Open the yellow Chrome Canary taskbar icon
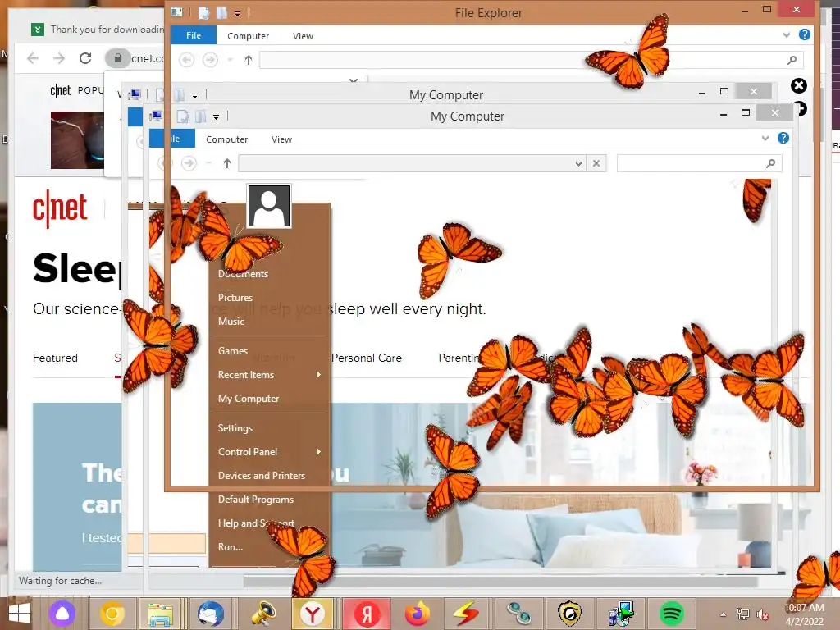Image resolution: width=840 pixels, height=630 pixels. coord(112,614)
